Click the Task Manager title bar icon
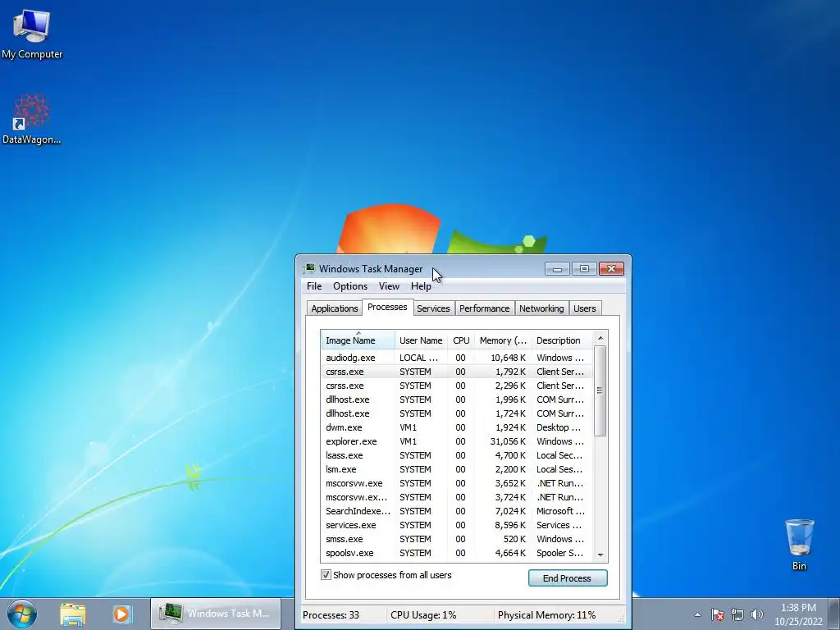 click(x=309, y=268)
